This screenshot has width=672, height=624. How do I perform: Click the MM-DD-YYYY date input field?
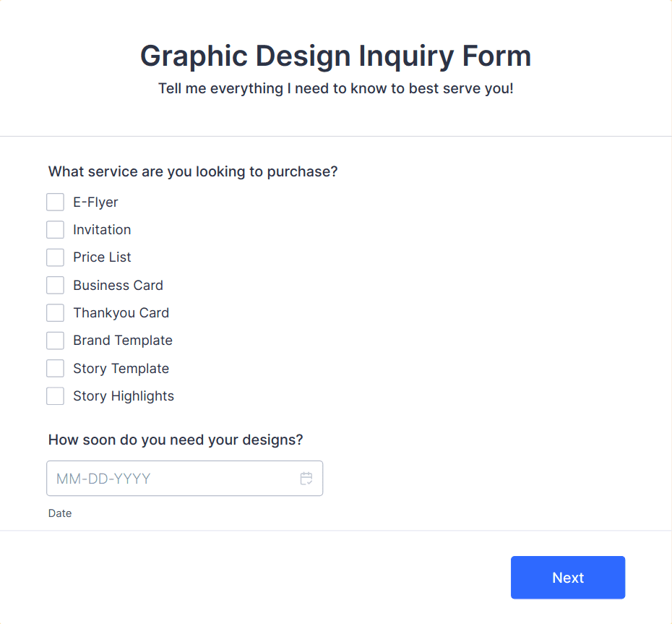coord(185,478)
